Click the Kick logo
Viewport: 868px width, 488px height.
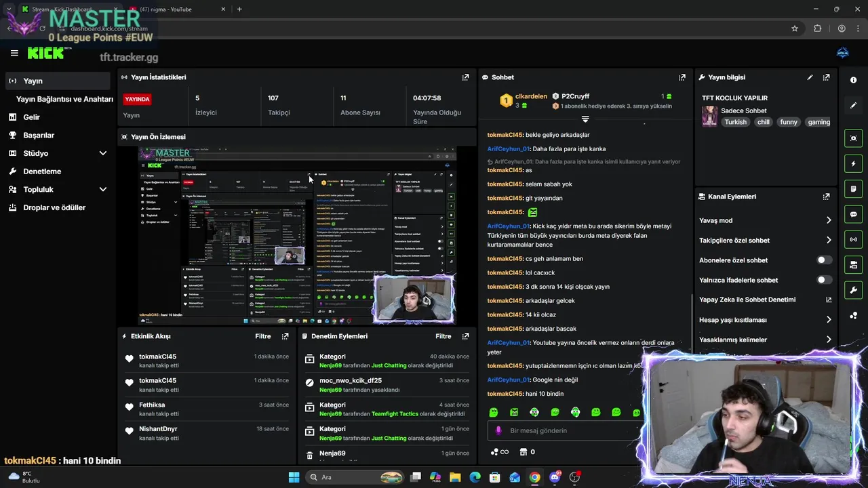point(46,53)
